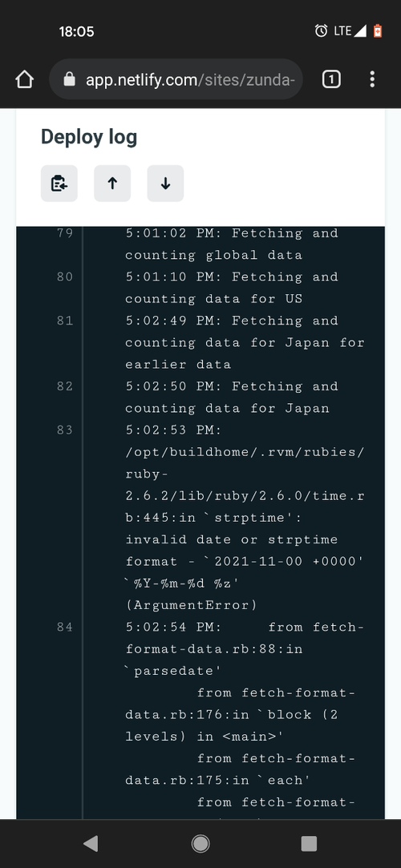Tap the Deploy log heading
This screenshot has height=868, width=401.
click(x=89, y=137)
